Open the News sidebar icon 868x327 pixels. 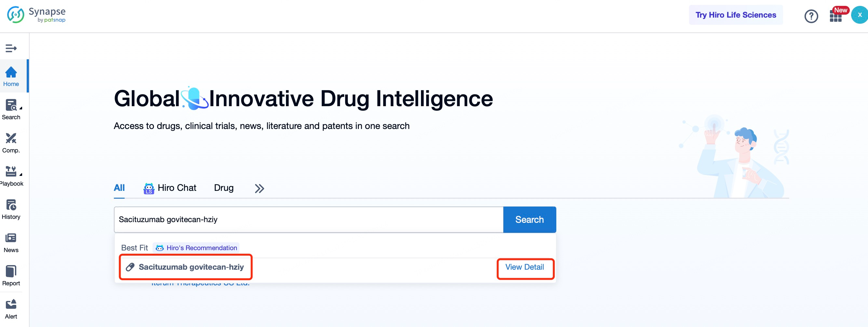tap(11, 242)
